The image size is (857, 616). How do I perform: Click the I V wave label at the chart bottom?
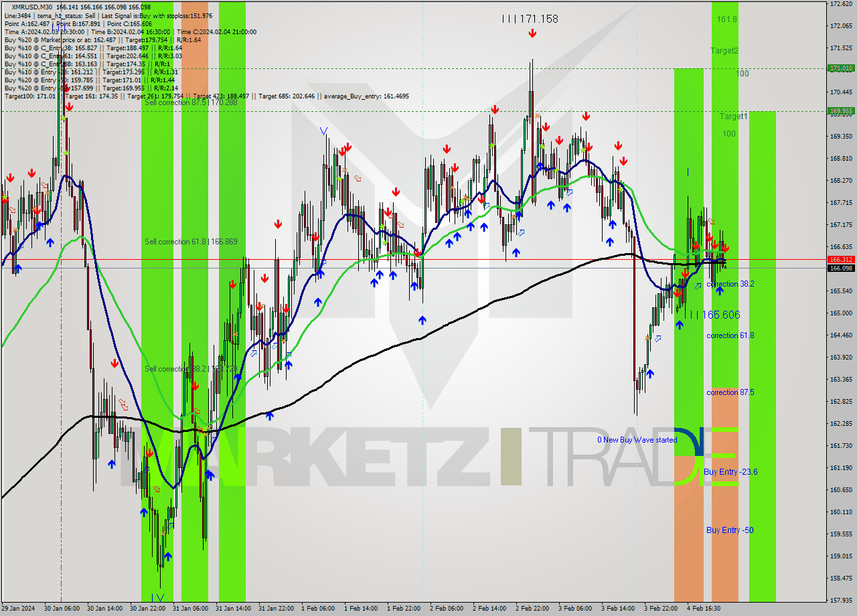157,597
